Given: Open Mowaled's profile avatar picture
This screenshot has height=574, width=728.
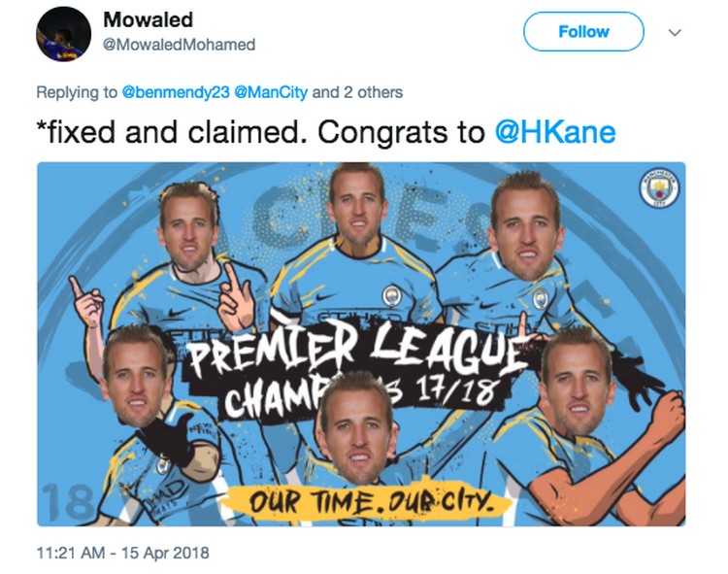Looking at the screenshot, I should pyautogui.click(x=64, y=34).
